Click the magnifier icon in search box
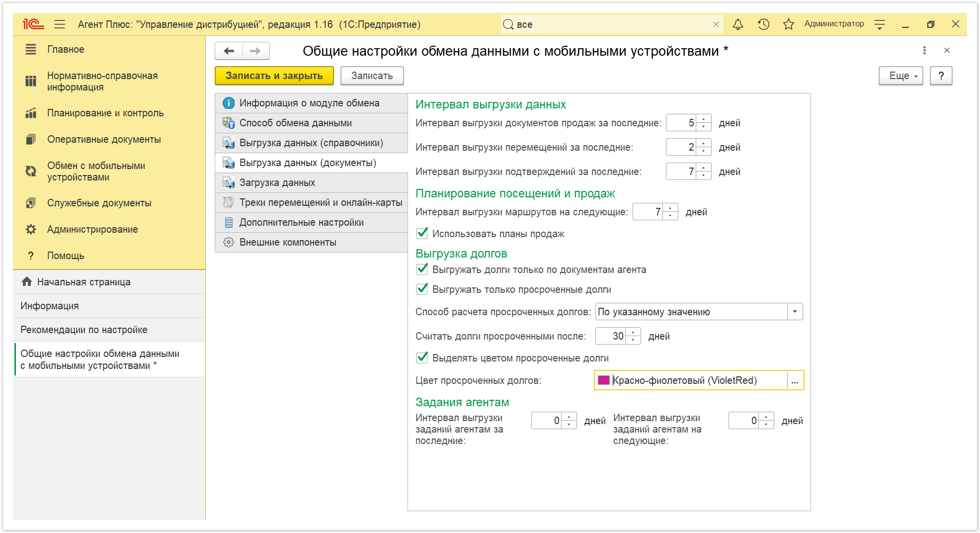The width and height of the screenshot is (980, 533). coord(508,24)
